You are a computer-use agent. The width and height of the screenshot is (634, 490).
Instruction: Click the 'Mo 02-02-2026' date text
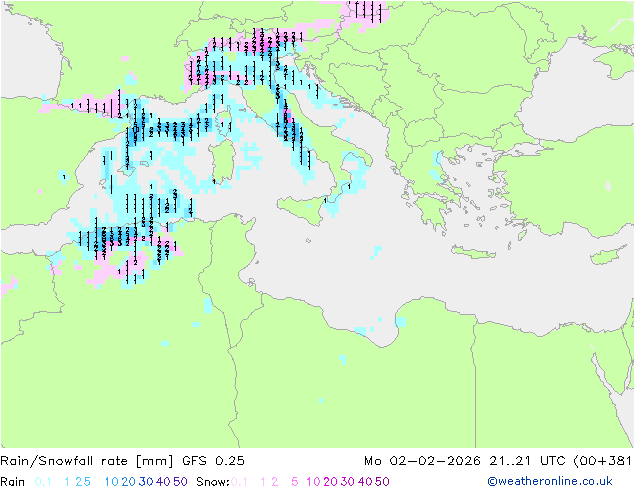(x=422, y=461)
